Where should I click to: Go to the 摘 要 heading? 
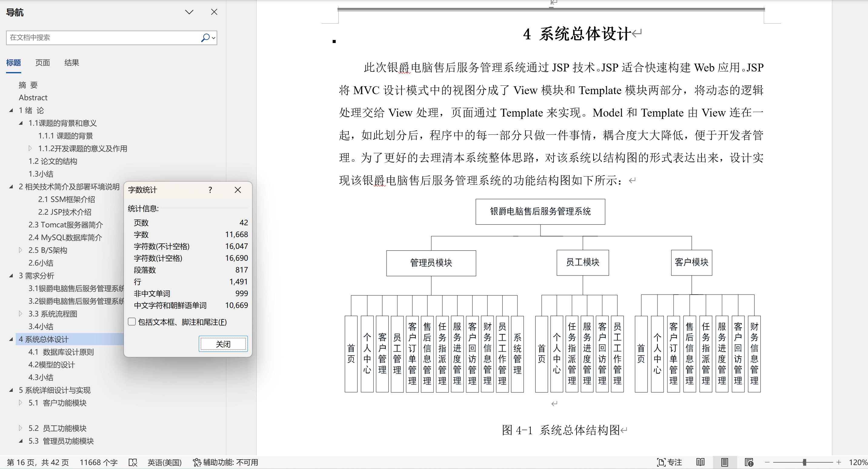tap(28, 85)
